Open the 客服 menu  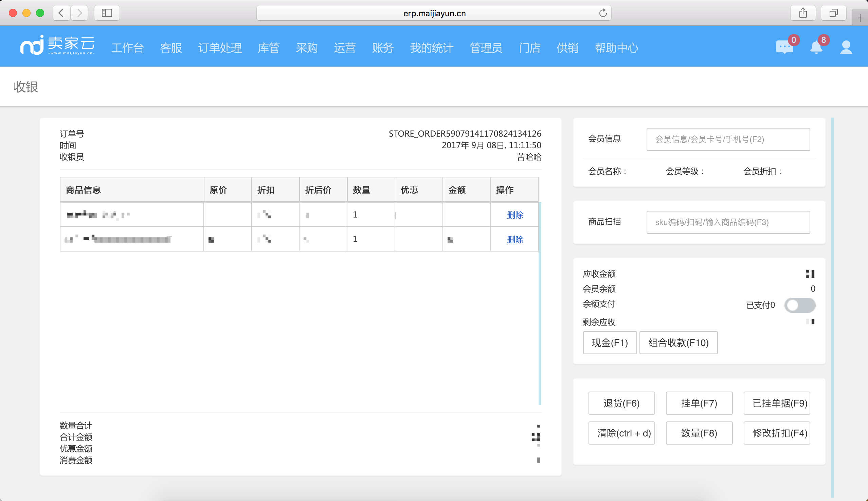click(x=171, y=48)
